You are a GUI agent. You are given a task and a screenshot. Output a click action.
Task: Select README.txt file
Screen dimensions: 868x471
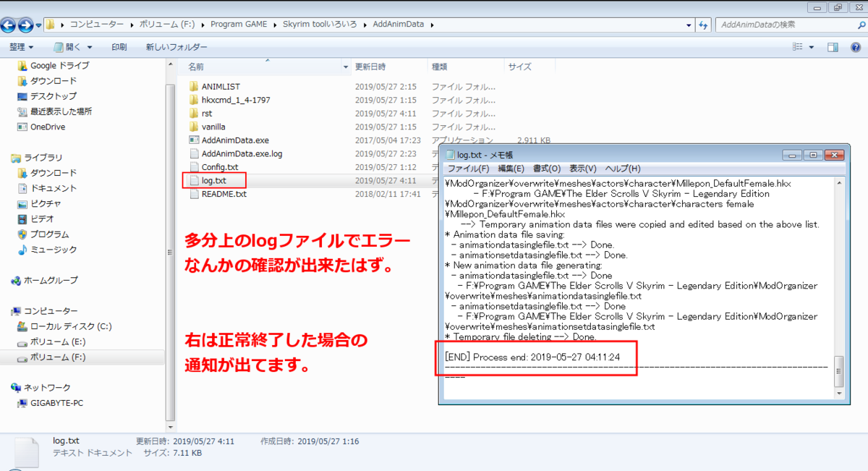point(217,194)
